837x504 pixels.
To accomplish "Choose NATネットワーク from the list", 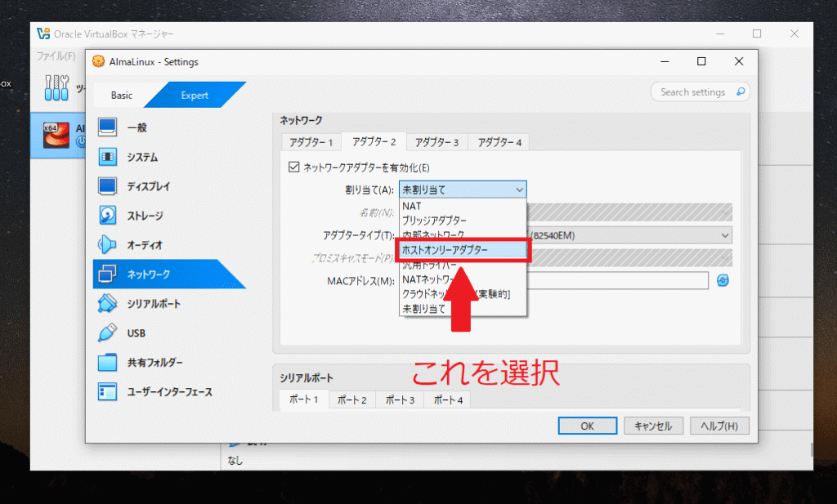I will coord(463,279).
